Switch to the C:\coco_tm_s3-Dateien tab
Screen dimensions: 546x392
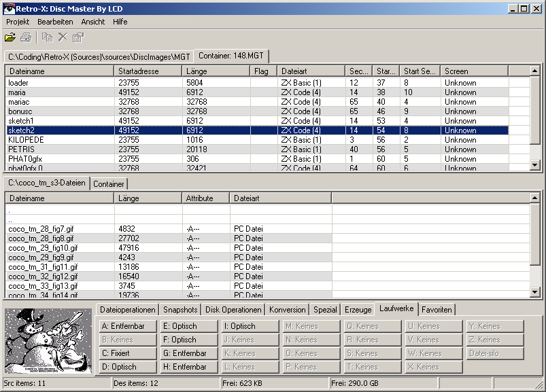coord(47,183)
